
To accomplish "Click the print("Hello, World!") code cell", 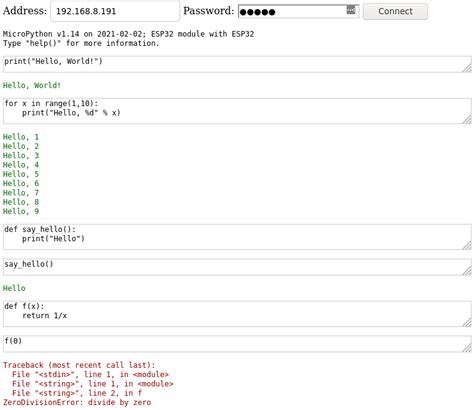I will [237, 64].
